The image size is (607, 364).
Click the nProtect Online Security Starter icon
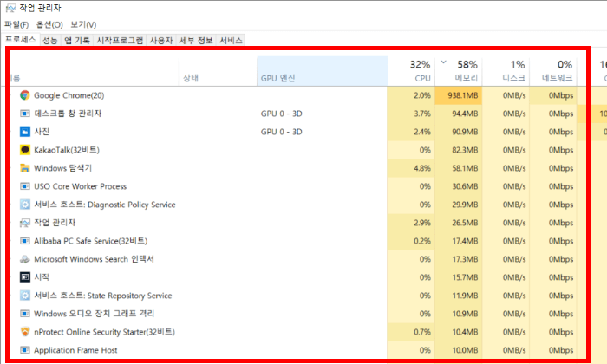click(25, 332)
